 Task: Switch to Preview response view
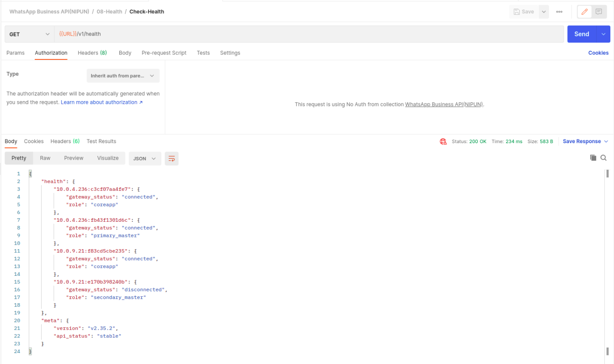click(x=74, y=158)
